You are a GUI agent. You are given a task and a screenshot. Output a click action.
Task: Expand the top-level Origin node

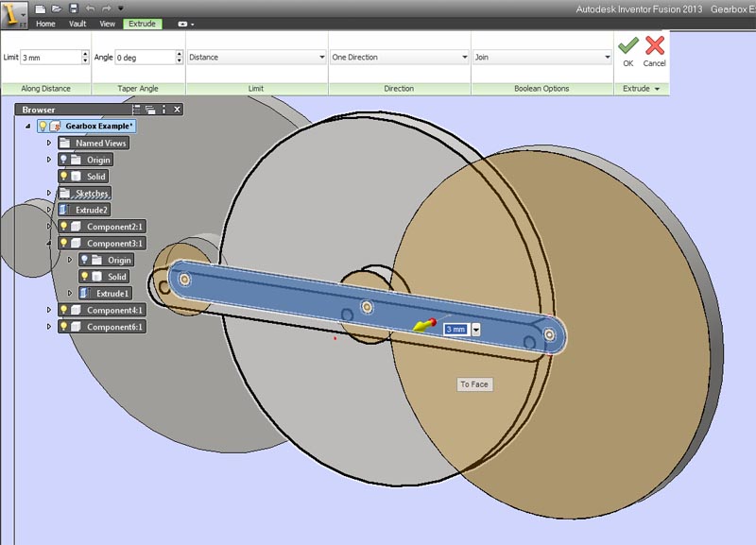(x=49, y=160)
